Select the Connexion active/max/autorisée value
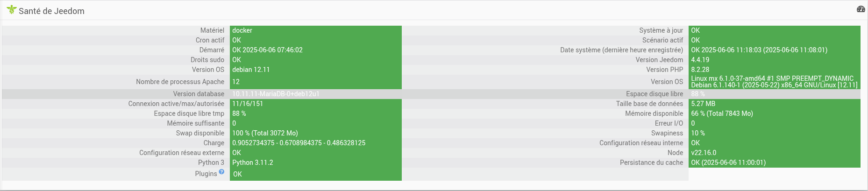Screen dimensions: 868x191 (316, 104)
